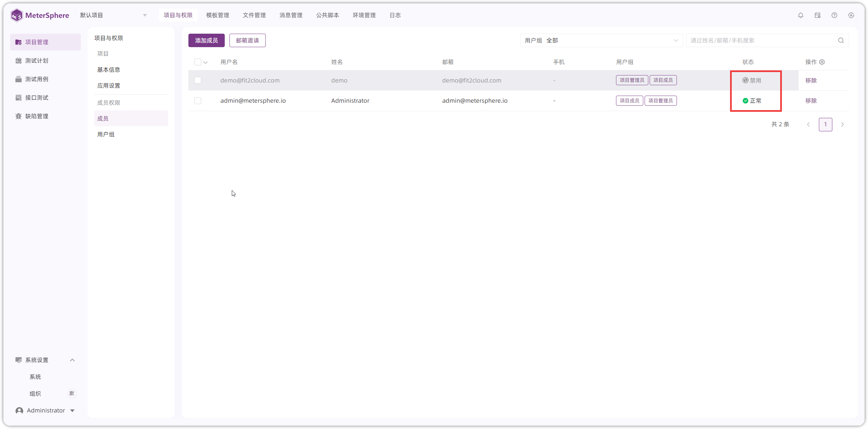Switch to 环境管理 tab
This screenshot has height=429, width=868.
tap(364, 15)
